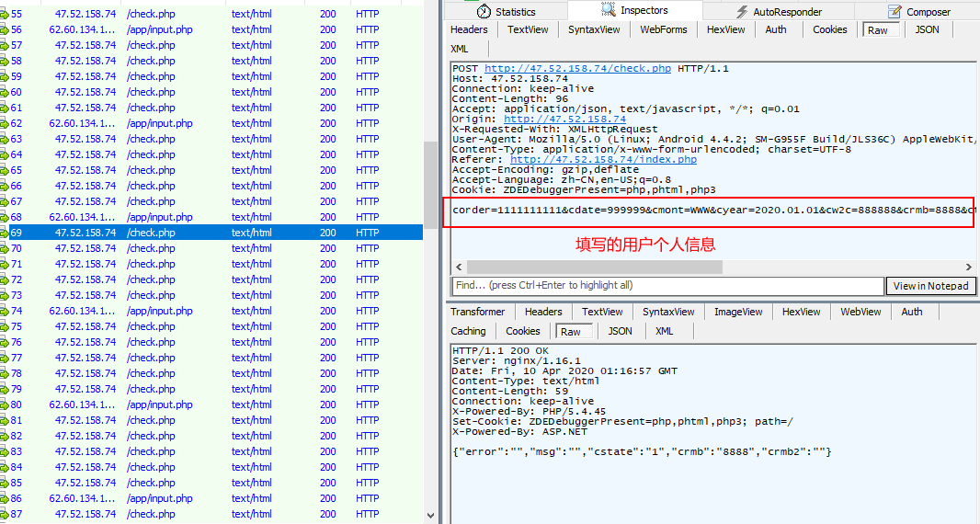980x524 pixels.
Task: Click the AutoResponder lightning bolt icon
Action: pyautogui.click(x=742, y=12)
